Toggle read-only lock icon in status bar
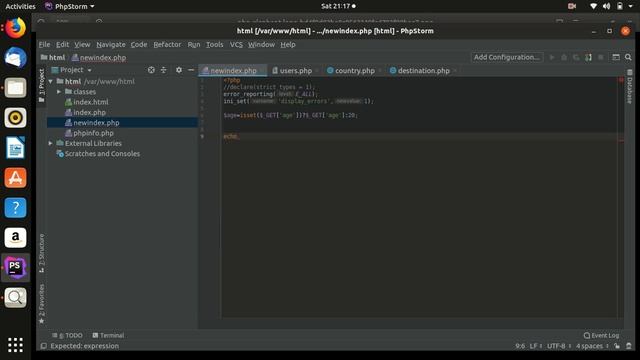Screen dimensions: 640x360 click(x=617, y=346)
